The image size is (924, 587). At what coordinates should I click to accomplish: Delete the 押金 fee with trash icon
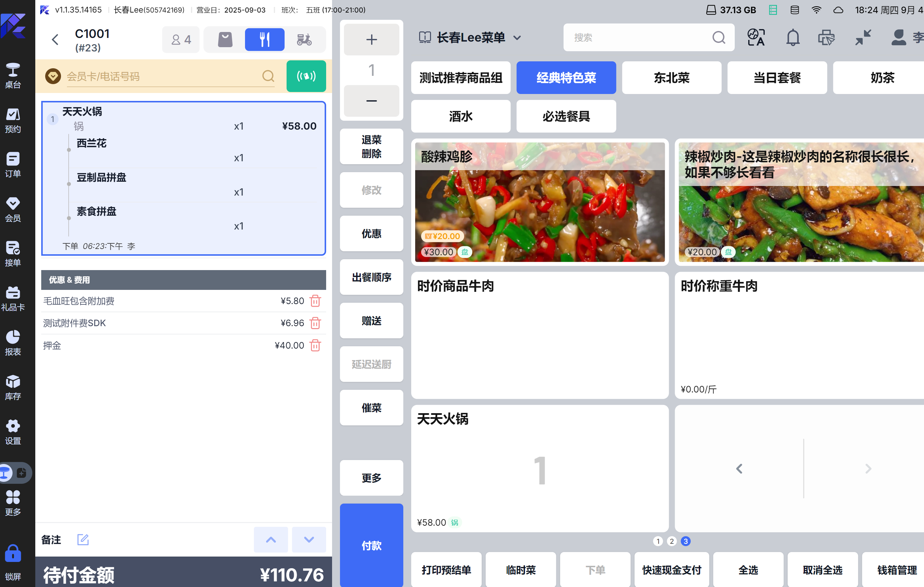tap(315, 345)
